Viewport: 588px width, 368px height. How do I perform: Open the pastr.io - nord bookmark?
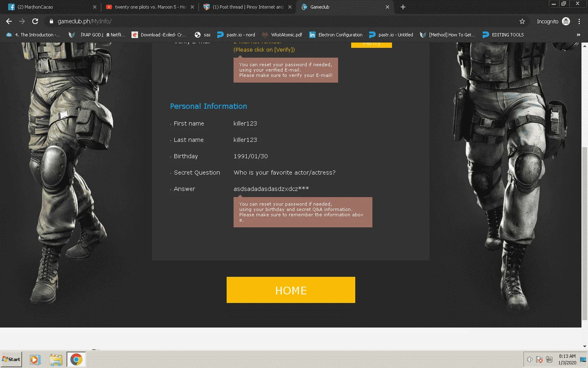click(x=236, y=35)
